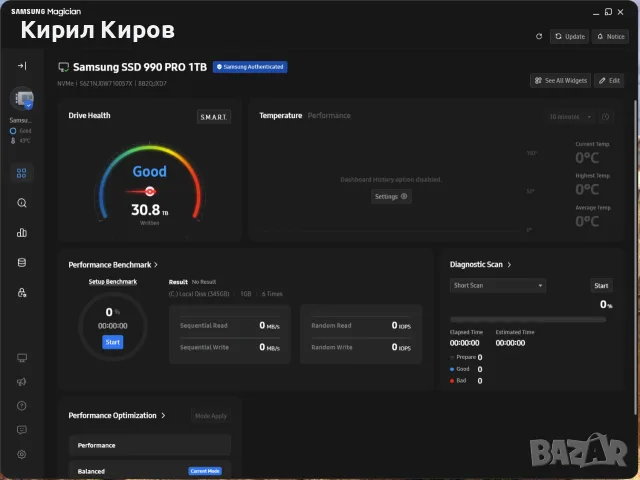The height and width of the screenshot is (480, 640).
Task: Expand Performance Benchmark with its chevron
Action: pyautogui.click(x=156, y=265)
